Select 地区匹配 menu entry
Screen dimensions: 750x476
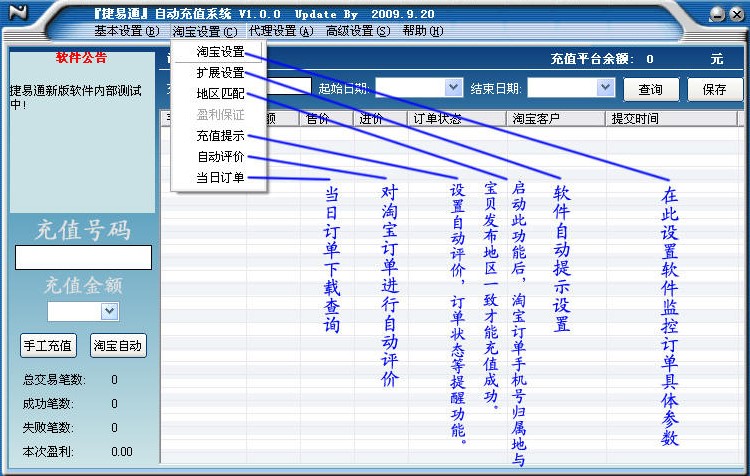[x=220, y=94]
